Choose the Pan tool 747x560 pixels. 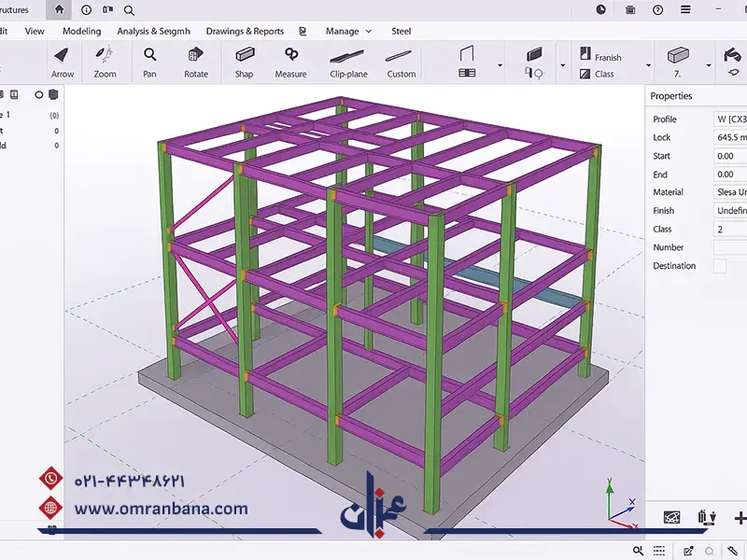pyautogui.click(x=149, y=62)
